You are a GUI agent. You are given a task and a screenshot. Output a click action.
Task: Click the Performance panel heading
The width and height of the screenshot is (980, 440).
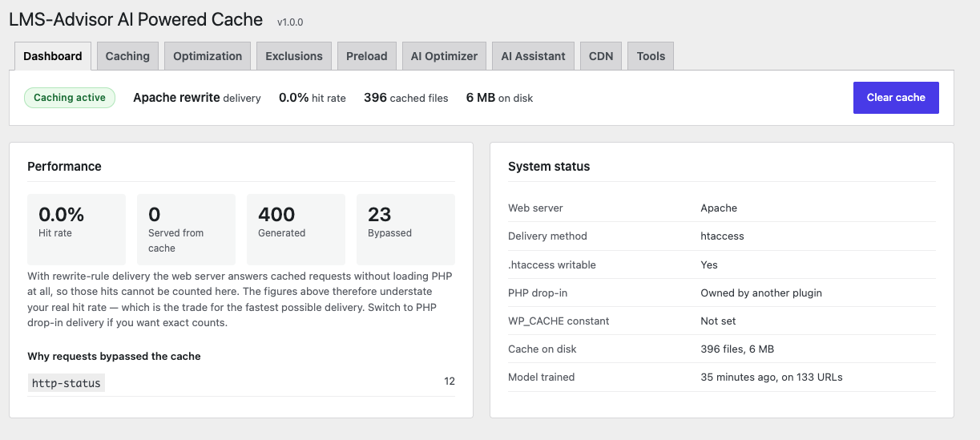pyautogui.click(x=64, y=167)
